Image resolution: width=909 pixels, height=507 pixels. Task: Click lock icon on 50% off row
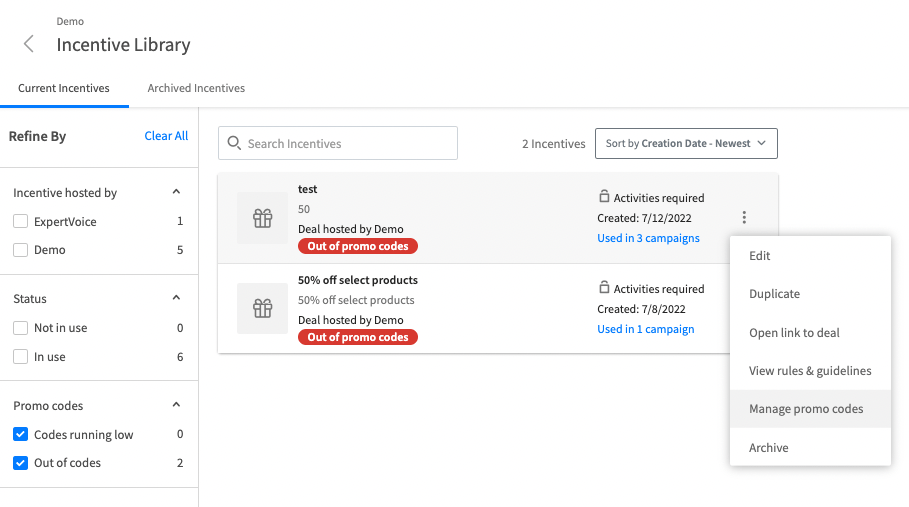click(604, 288)
